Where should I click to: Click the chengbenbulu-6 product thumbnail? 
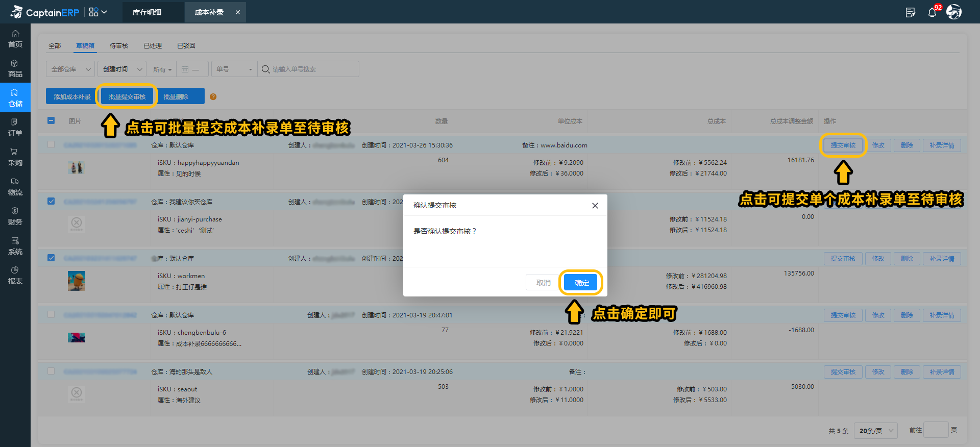(77, 337)
